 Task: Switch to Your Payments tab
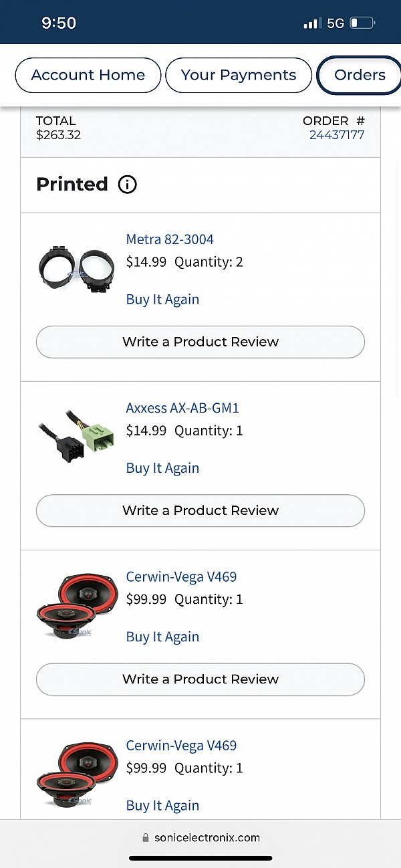click(239, 75)
